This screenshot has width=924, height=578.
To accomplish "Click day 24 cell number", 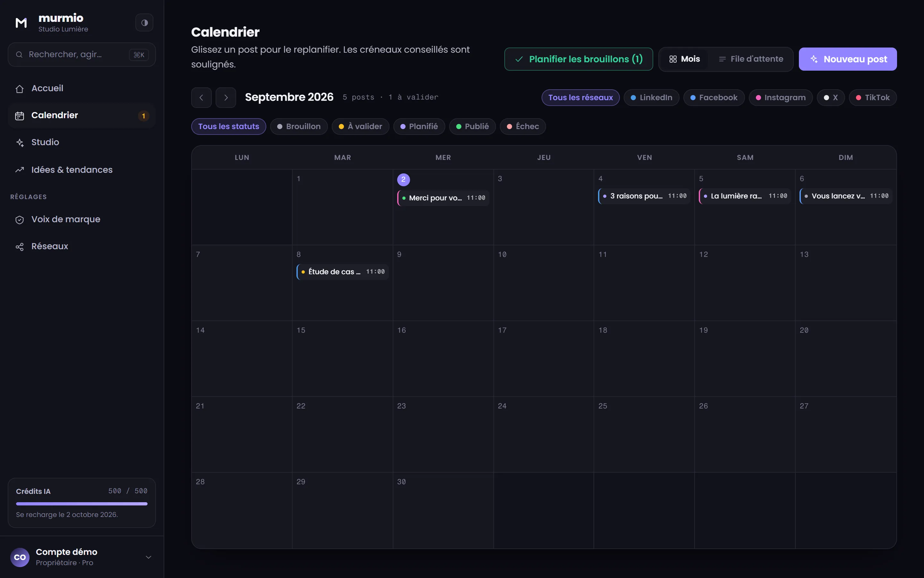I will coord(502,406).
